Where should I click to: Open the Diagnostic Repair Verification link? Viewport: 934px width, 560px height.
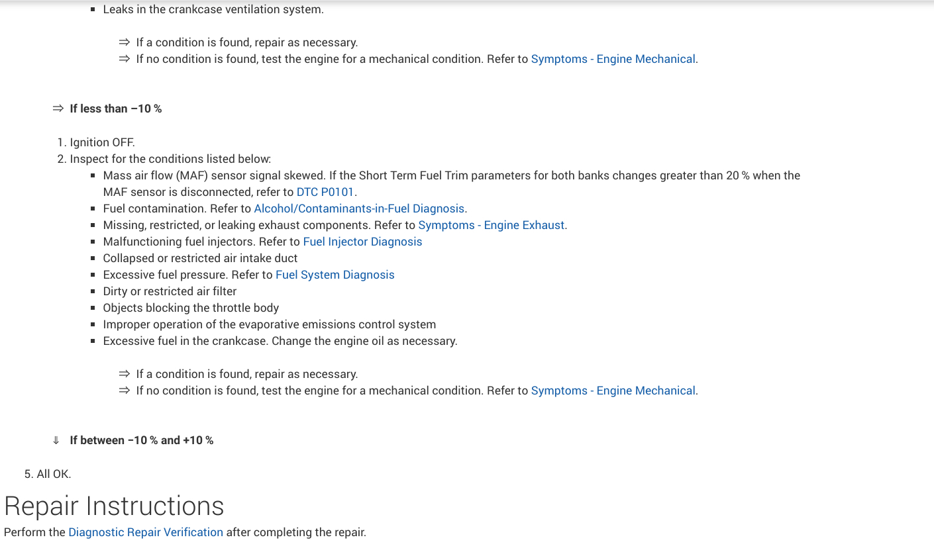tap(146, 532)
